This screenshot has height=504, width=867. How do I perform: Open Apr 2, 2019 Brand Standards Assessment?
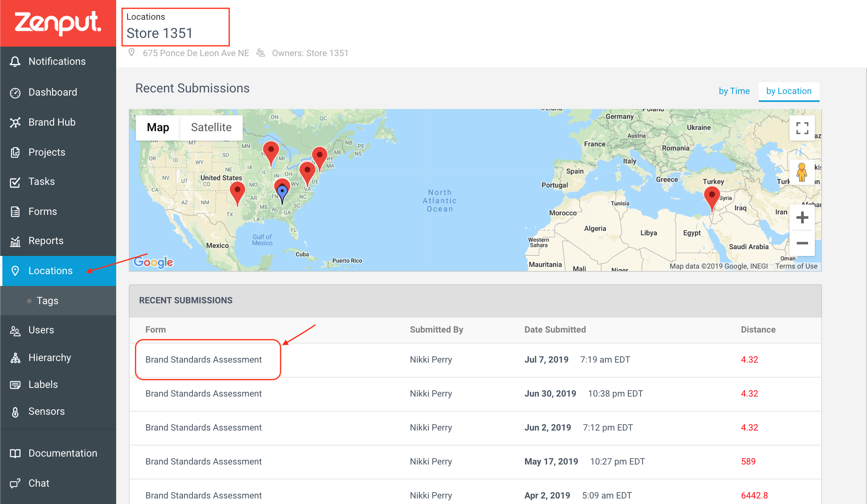coord(204,496)
